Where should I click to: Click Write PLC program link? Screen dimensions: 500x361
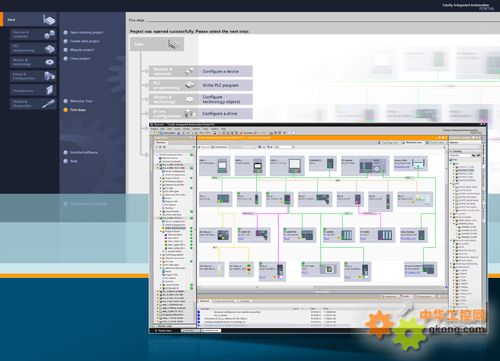coord(220,85)
